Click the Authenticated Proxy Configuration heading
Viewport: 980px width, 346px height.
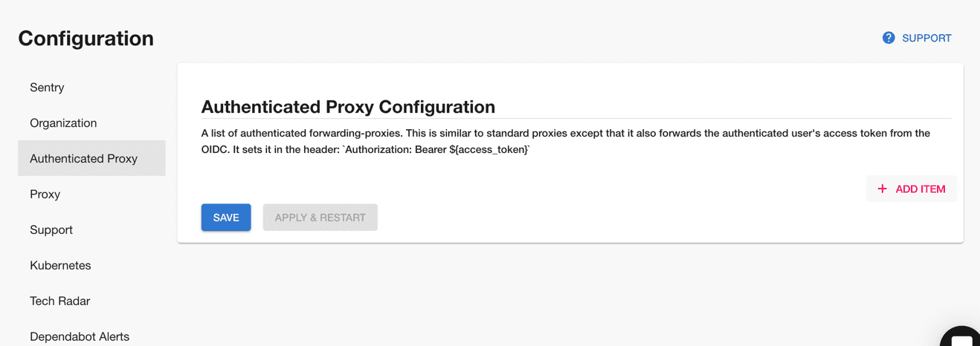coord(348,107)
